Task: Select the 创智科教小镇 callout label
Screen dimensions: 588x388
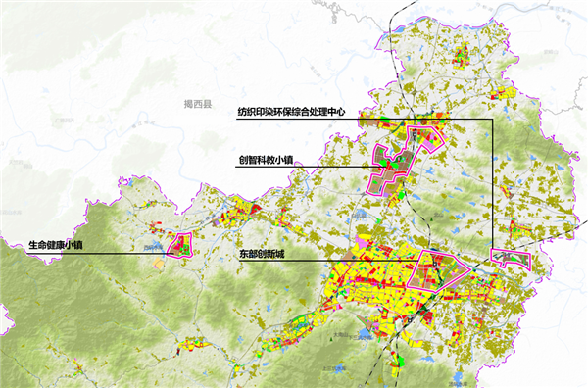Action: [266, 160]
